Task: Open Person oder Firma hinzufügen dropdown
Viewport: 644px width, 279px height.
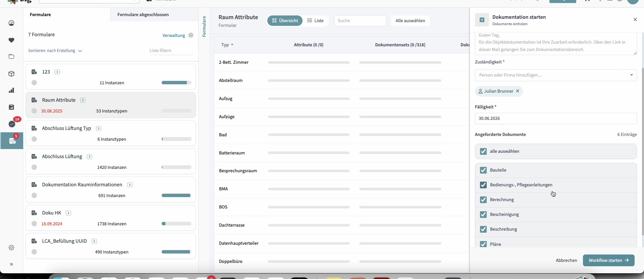Action: pyautogui.click(x=556, y=75)
